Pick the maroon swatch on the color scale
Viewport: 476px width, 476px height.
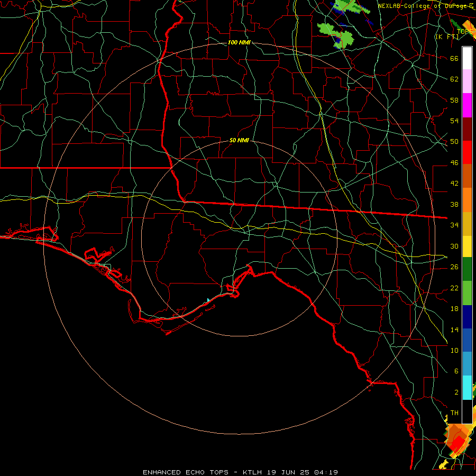[x=467, y=129]
